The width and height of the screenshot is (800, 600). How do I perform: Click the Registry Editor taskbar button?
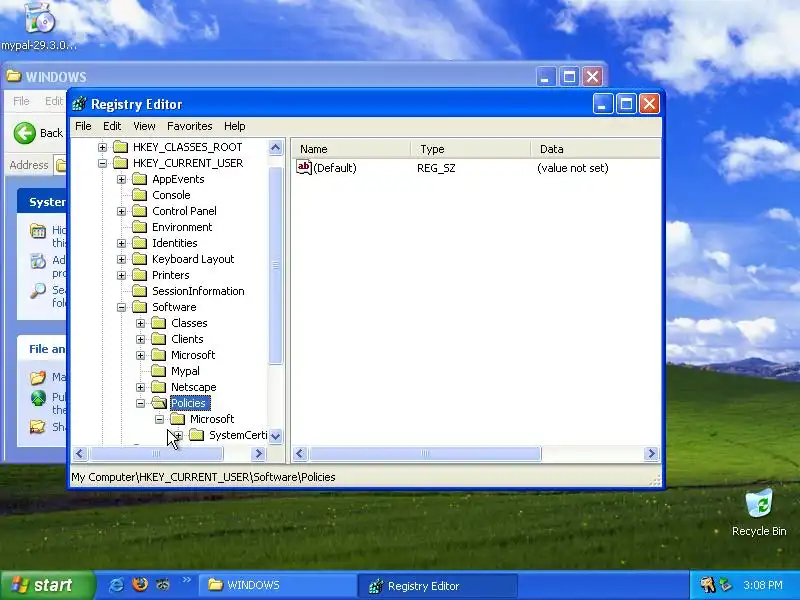tap(438, 586)
